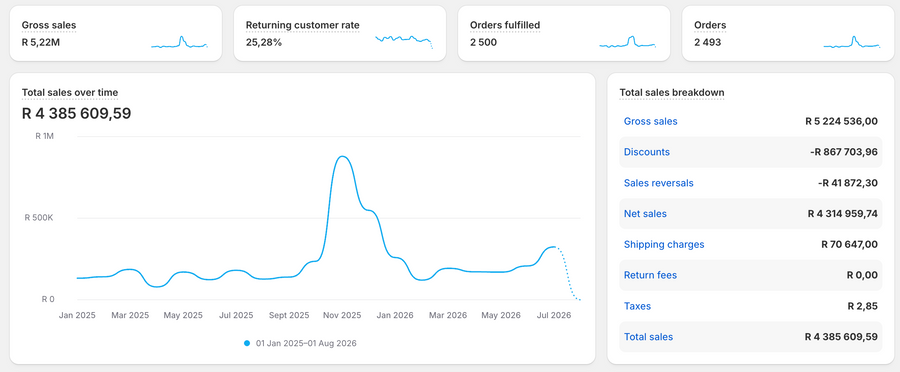This screenshot has width=900, height=372.
Task: Click the 25,28% returning rate value
Action: [263, 42]
